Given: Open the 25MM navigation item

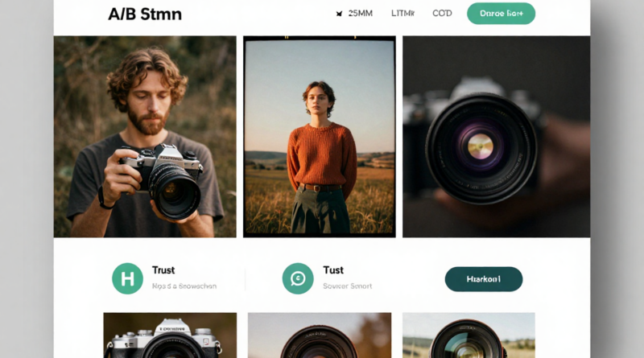Looking at the screenshot, I should (360, 14).
